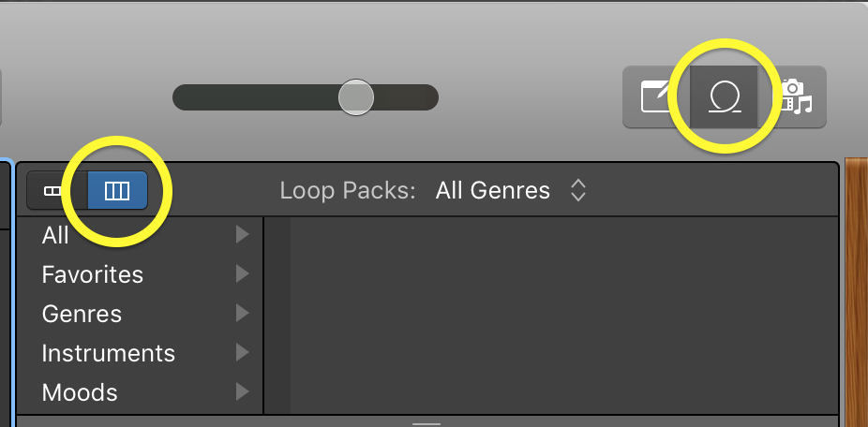Image resolution: width=868 pixels, height=427 pixels.
Task: Click the up-down chevrons beside All Genres
Action: (x=578, y=191)
